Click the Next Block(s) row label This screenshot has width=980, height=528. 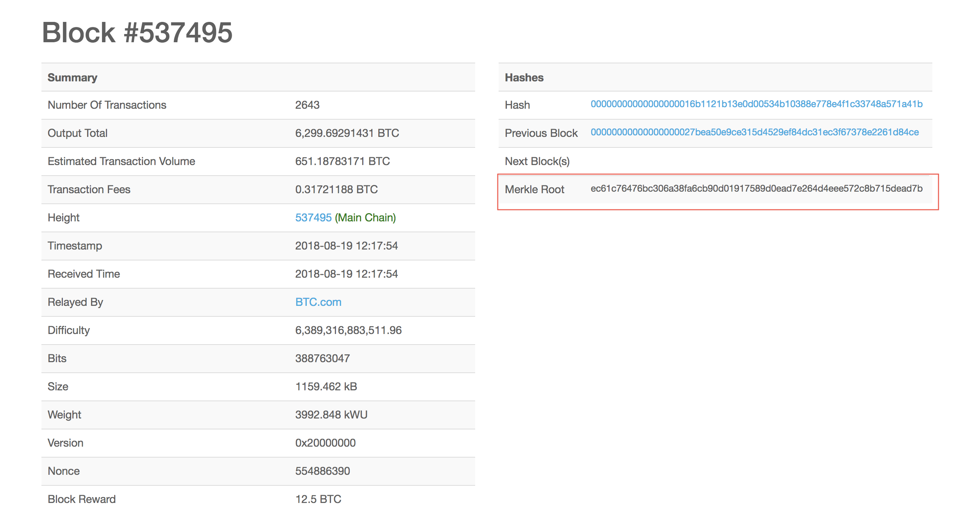(x=537, y=161)
